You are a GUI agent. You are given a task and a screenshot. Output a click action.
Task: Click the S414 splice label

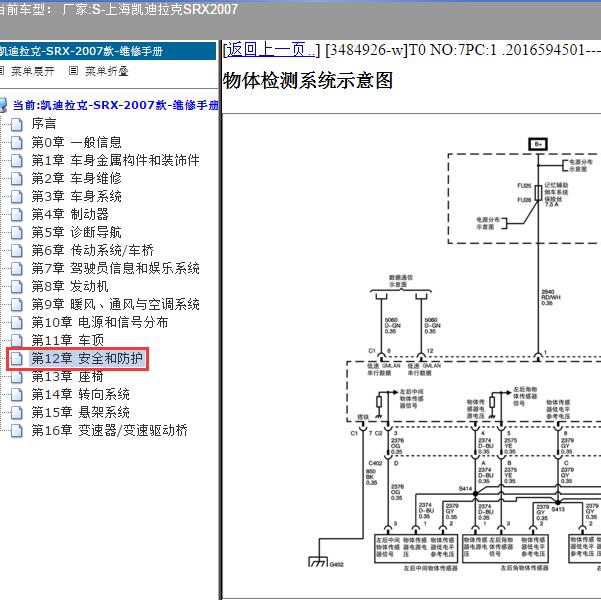(465, 488)
